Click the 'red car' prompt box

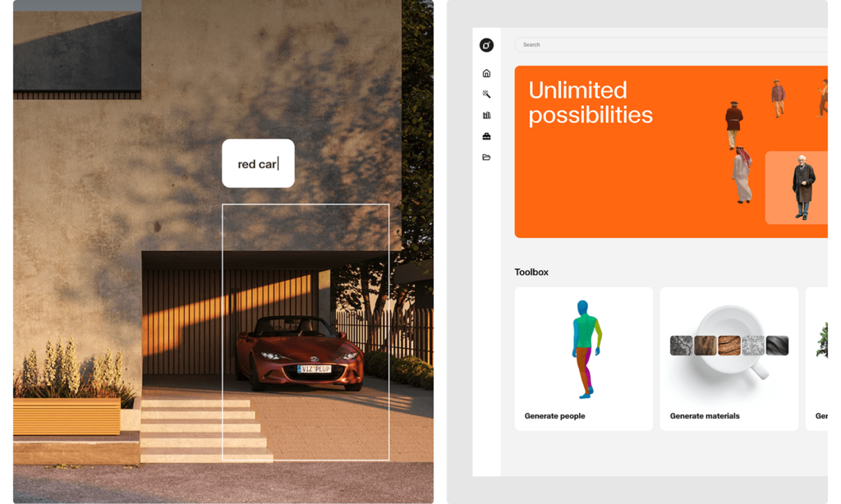(x=258, y=163)
